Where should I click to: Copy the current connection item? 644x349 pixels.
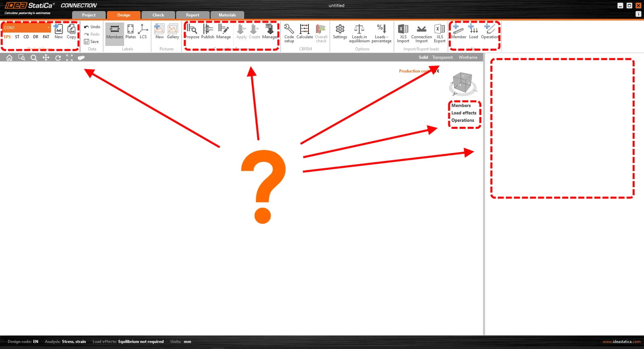pos(71,31)
